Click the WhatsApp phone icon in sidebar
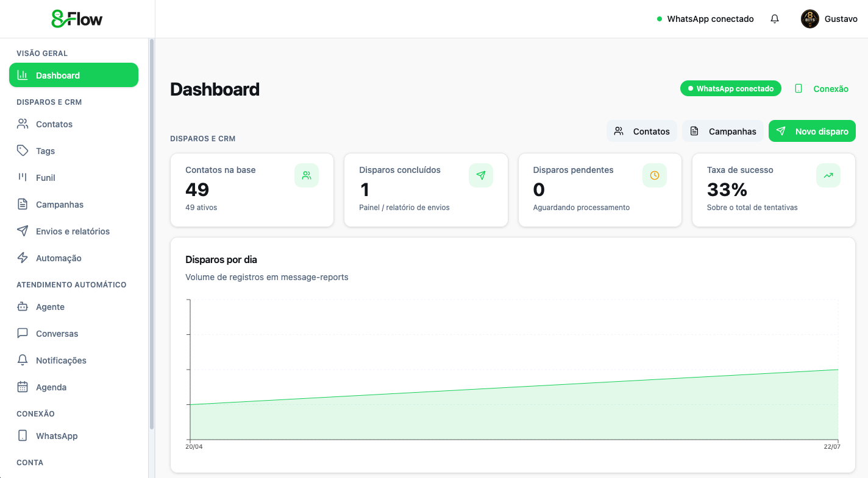868x478 pixels. (x=23, y=435)
